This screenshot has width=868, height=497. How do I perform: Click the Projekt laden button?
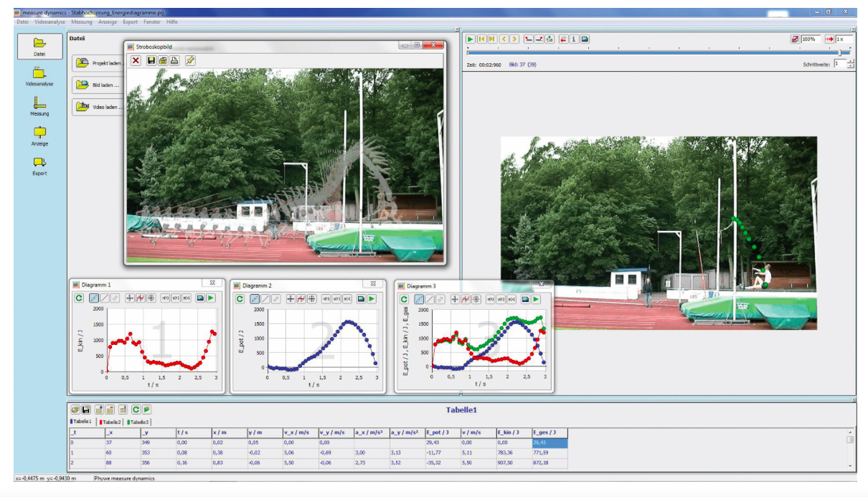point(98,62)
